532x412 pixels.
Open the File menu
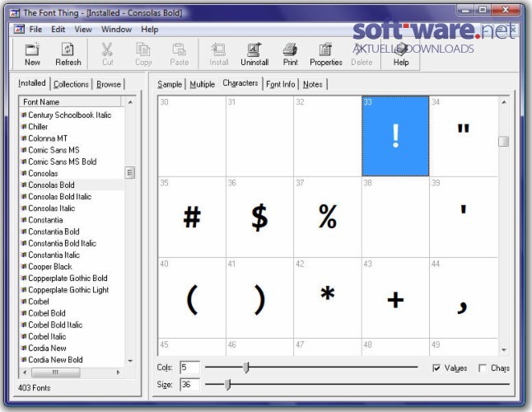(x=35, y=30)
